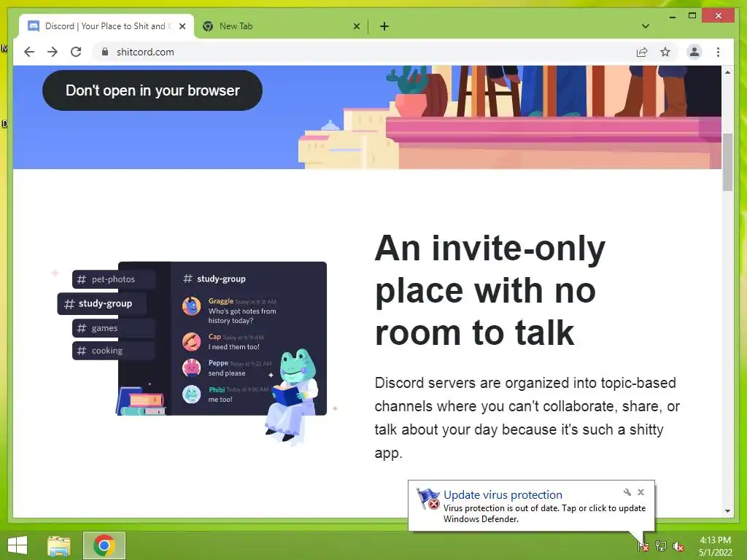Go back to previous page
Viewport: 747px width, 560px height.
pos(29,52)
